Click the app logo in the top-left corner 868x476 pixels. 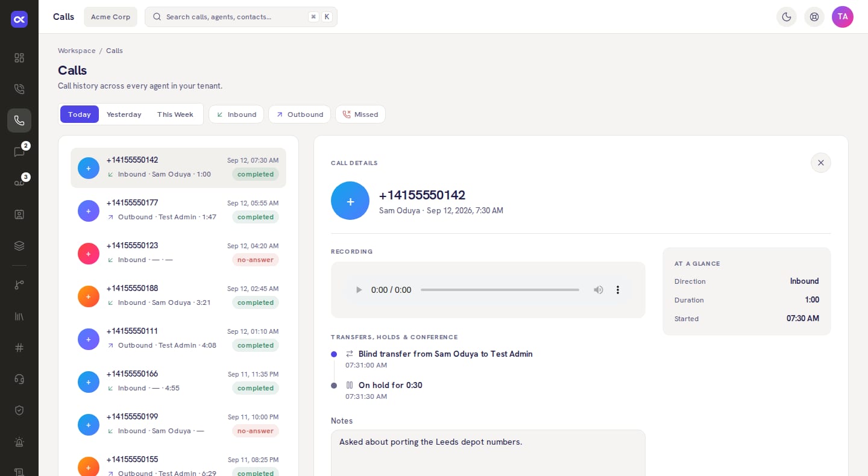pyautogui.click(x=19, y=19)
